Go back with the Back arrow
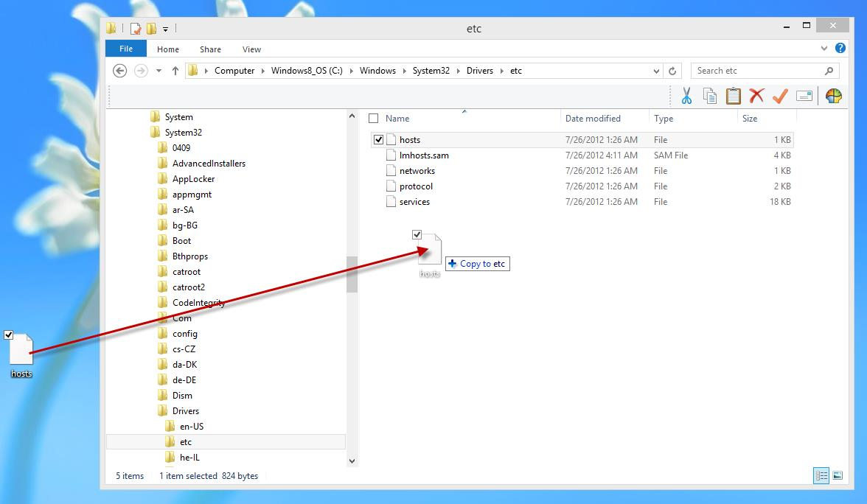Image resolution: width=867 pixels, height=504 pixels. coord(119,71)
